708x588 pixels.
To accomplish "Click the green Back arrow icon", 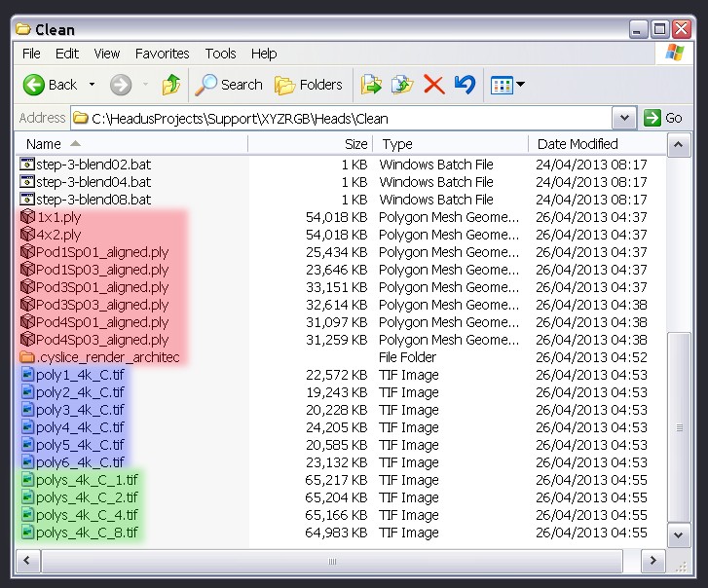I will pos(34,85).
